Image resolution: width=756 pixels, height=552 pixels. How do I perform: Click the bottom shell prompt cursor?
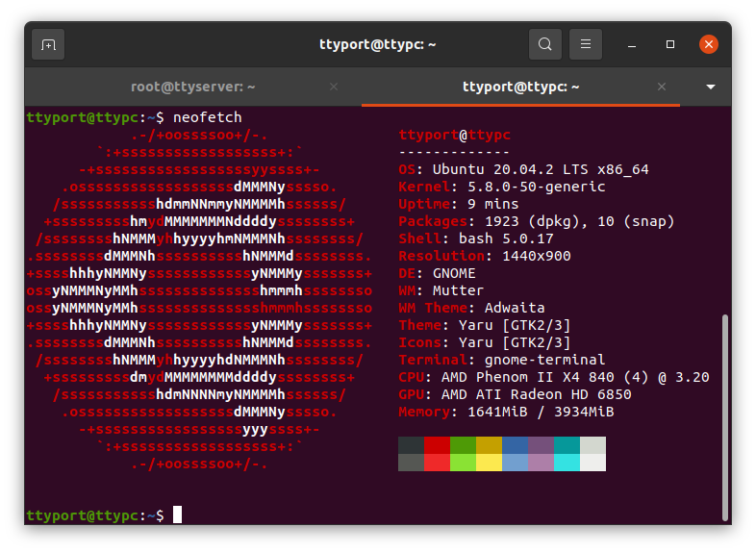pyautogui.click(x=177, y=514)
